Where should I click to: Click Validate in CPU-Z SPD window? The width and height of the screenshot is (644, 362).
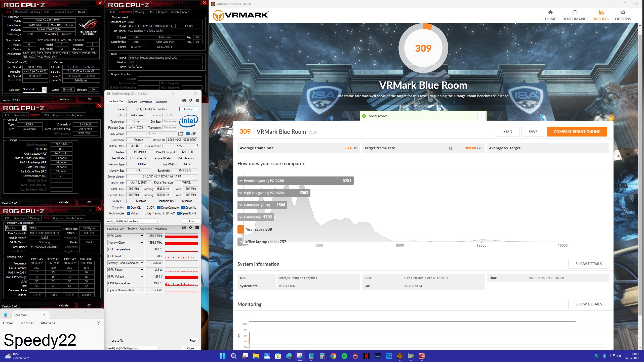tap(64, 305)
